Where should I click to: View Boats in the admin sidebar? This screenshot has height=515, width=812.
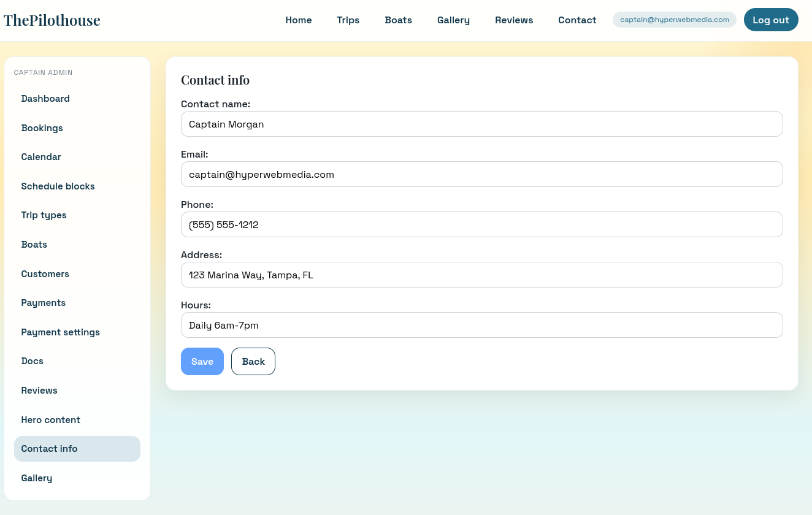click(34, 245)
